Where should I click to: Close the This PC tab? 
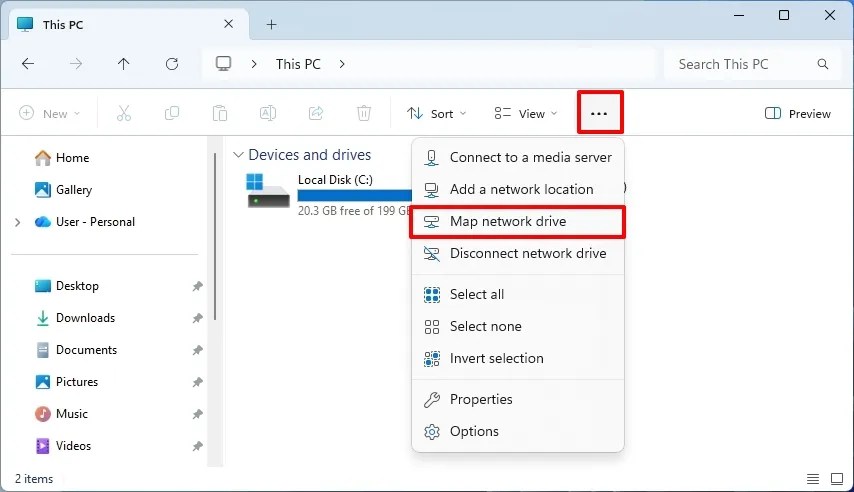point(229,24)
